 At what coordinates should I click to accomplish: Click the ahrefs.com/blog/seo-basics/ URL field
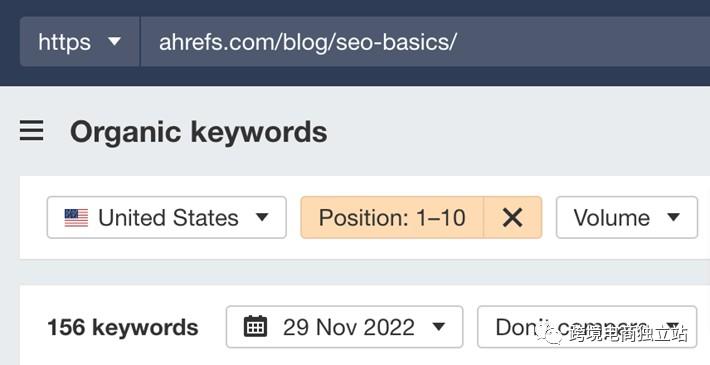pyautogui.click(x=425, y=42)
